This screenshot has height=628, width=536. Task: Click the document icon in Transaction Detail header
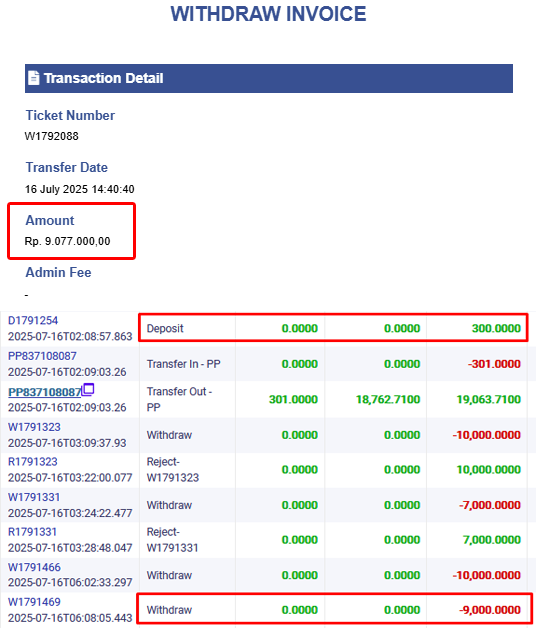[x=34, y=78]
